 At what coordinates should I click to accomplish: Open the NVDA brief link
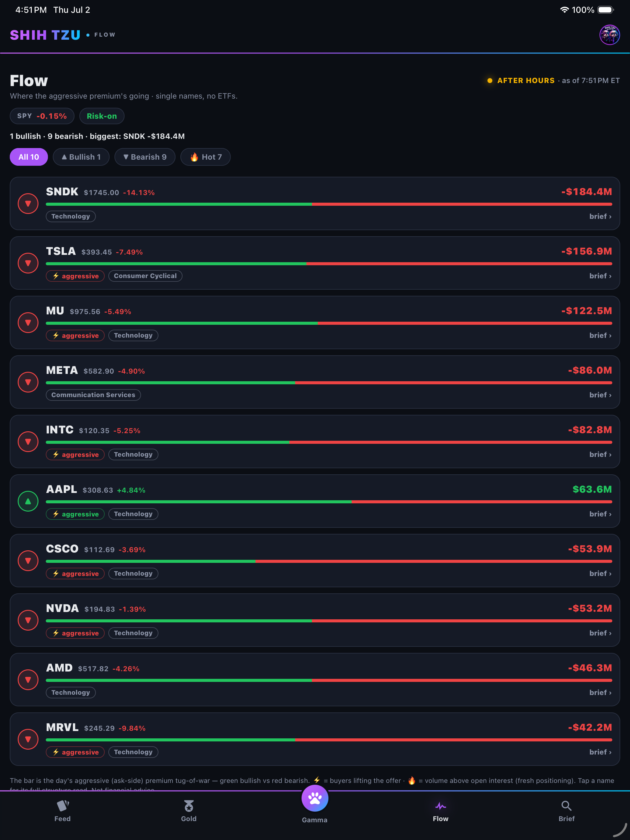tap(600, 633)
